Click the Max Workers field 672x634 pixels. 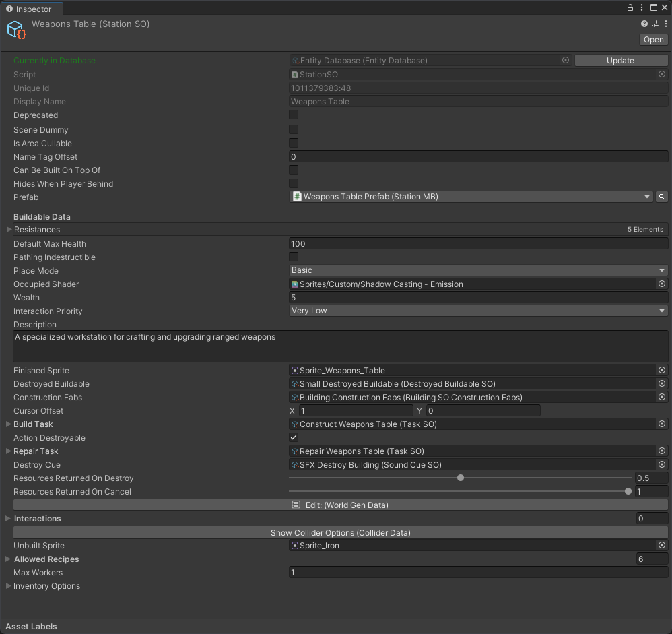[478, 572]
